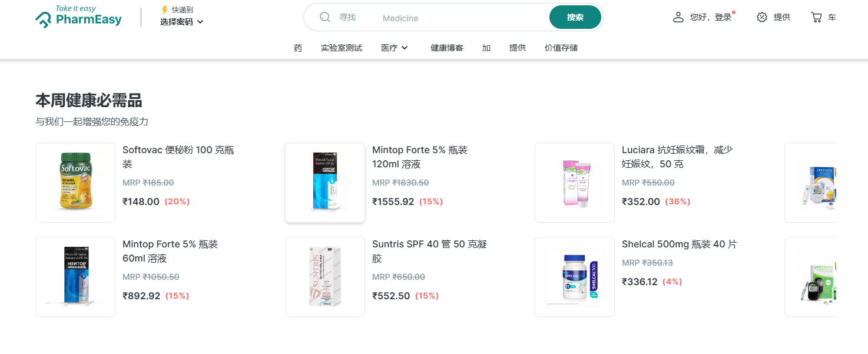This screenshot has width=868, height=354.
Task: Click the magnifying glass search icon
Action: [325, 18]
